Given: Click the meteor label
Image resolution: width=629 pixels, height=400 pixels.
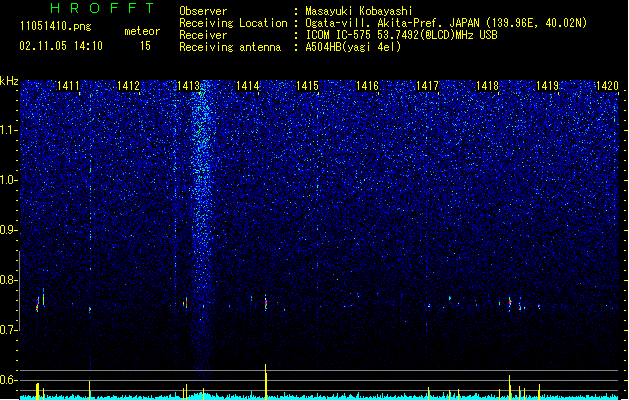Looking at the screenshot, I should point(142,31).
